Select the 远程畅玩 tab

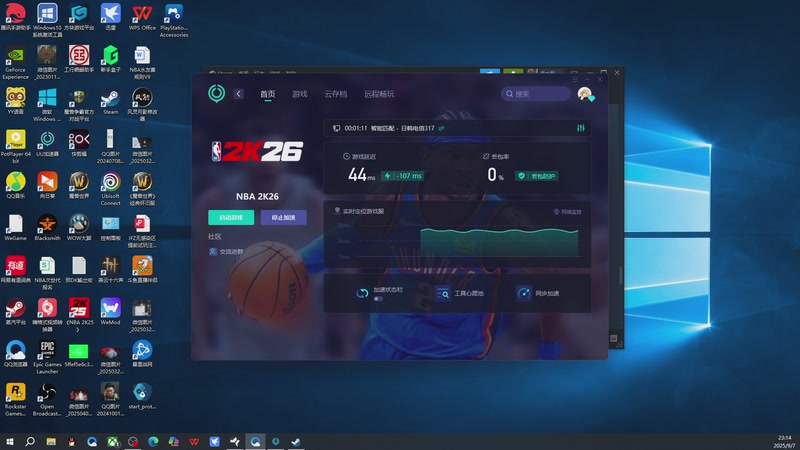click(379, 94)
